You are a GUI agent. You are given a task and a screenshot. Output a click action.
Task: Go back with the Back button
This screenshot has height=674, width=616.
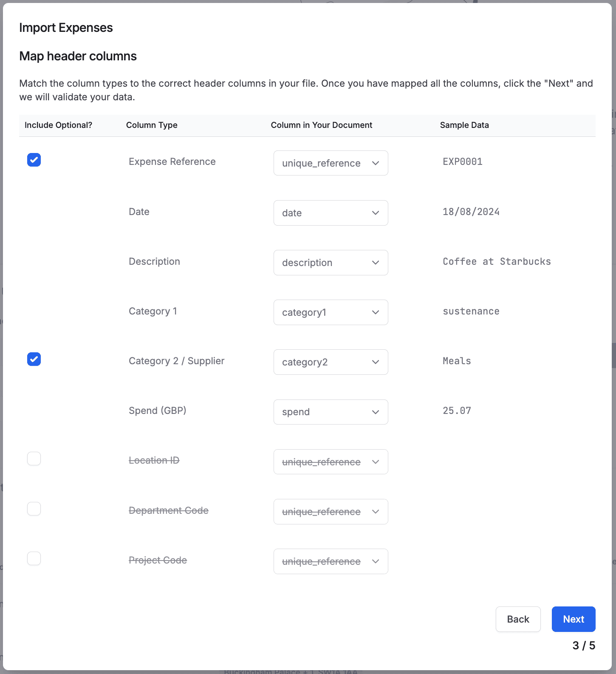pos(518,619)
